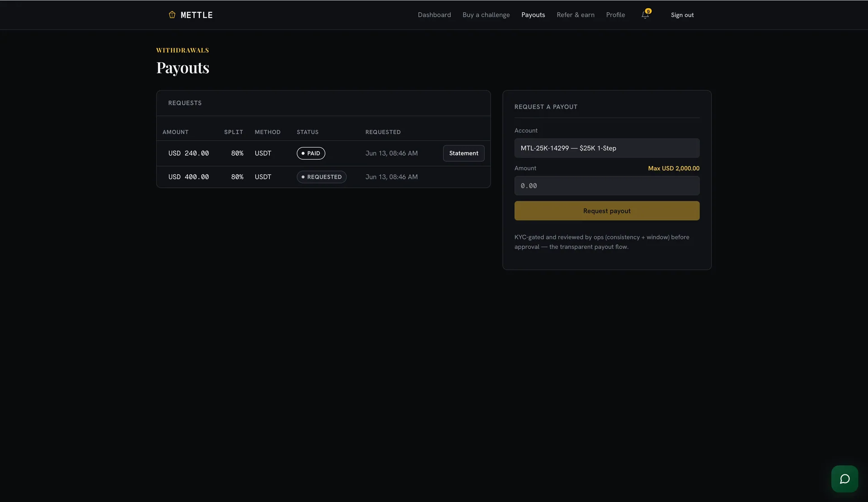The image size is (868, 502).
Task: Click the METHOD column header
Action: (x=267, y=132)
